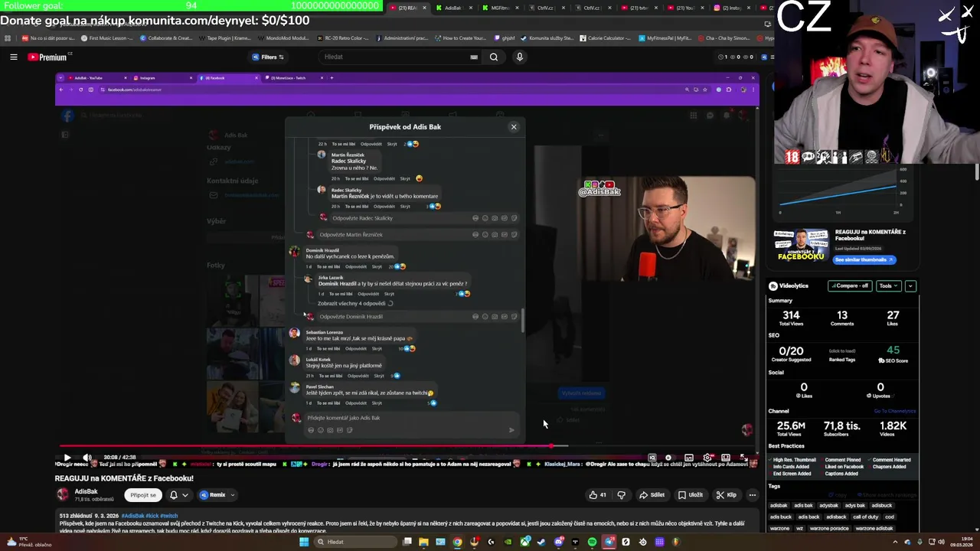Screen dimensions: 980x551
Task: Open File Explorer from the taskbar
Action: tap(423, 542)
